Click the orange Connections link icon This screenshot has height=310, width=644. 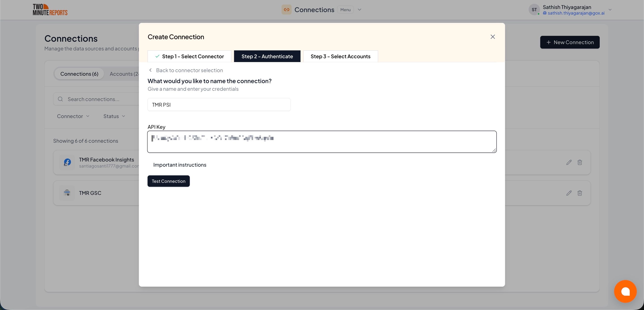[x=286, y=9]
